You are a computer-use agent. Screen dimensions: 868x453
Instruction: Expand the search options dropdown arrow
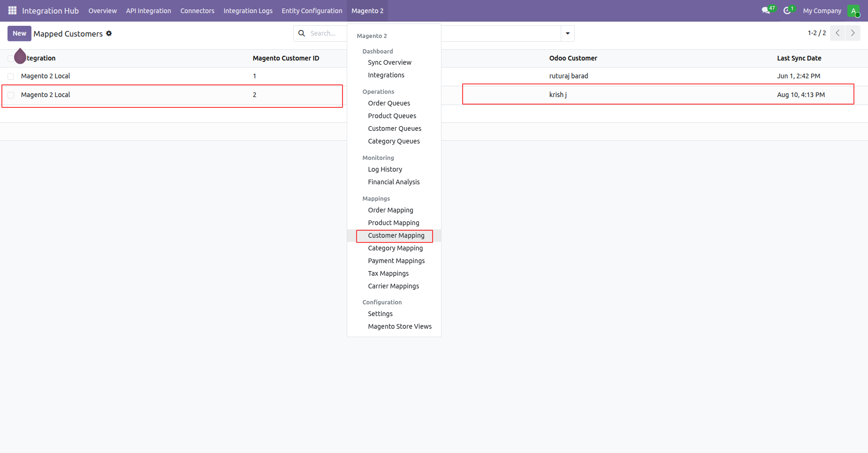tap(568, 33)
